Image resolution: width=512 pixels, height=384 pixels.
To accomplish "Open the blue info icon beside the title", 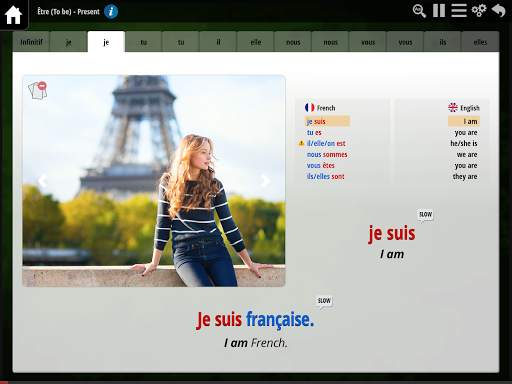I will (x=111, y=12).
